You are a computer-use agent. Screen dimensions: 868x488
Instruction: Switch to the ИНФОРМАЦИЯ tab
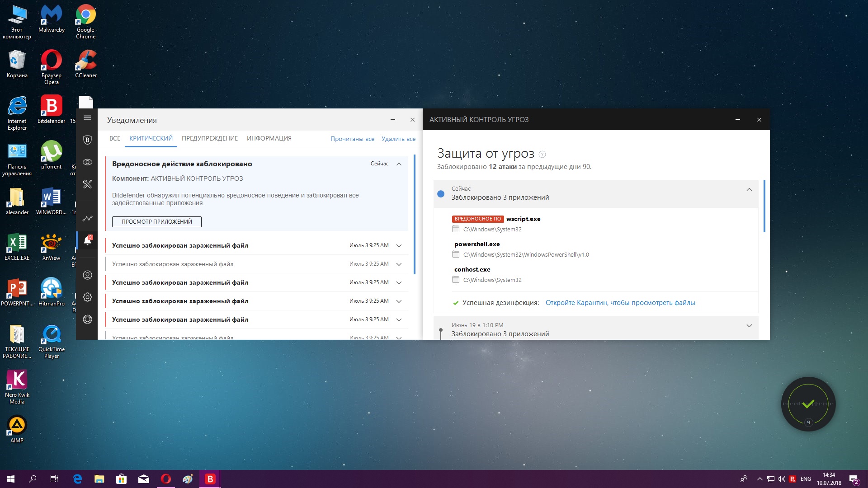[x=269, y=139]
